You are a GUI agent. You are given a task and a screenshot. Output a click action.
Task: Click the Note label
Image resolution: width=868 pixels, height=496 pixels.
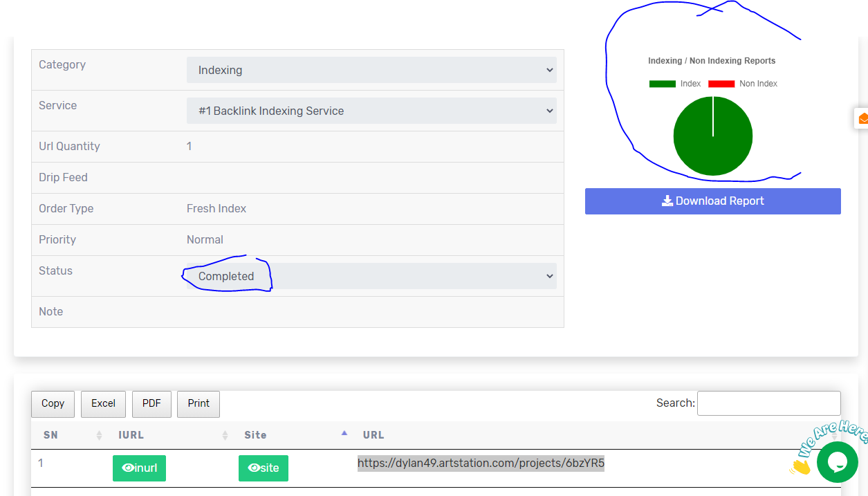(x=51, y=312)
